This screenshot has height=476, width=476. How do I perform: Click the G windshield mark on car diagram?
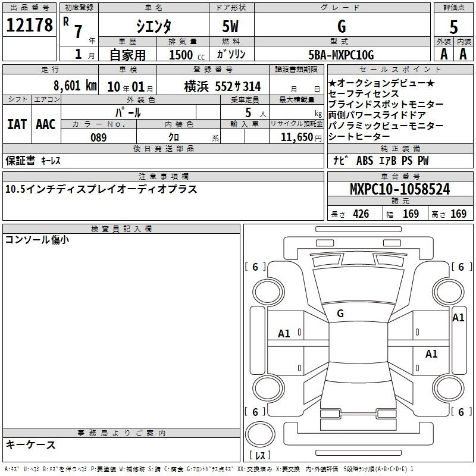click(340, 313)
